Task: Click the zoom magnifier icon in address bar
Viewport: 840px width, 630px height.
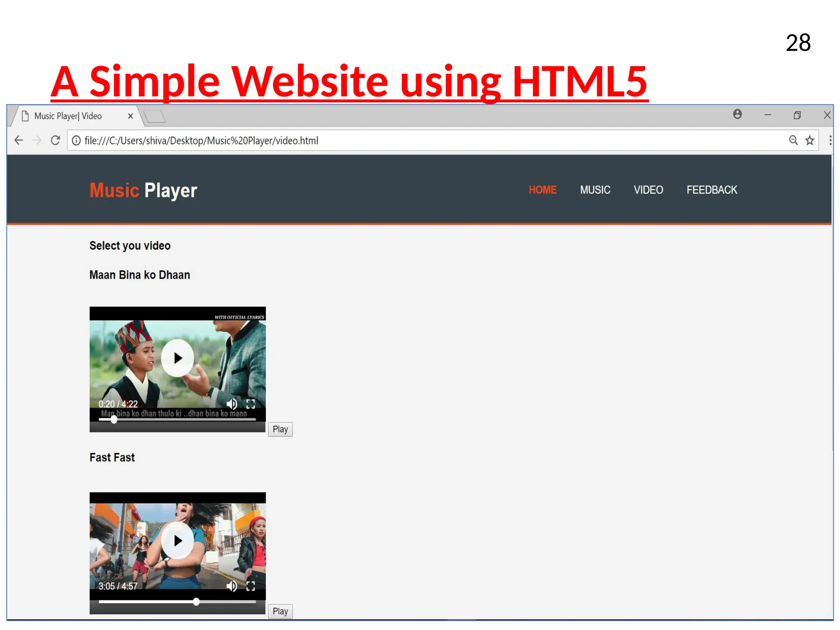Action: coord(793,140)
